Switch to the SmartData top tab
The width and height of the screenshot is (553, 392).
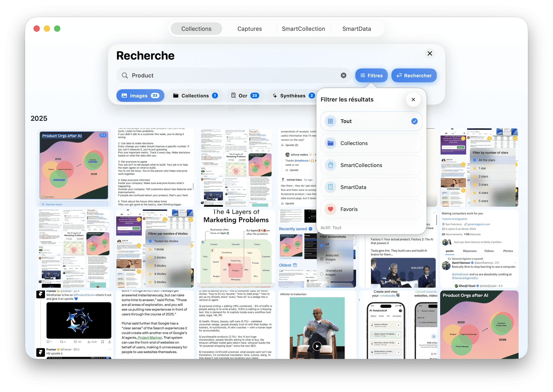(x=356, y=29)
